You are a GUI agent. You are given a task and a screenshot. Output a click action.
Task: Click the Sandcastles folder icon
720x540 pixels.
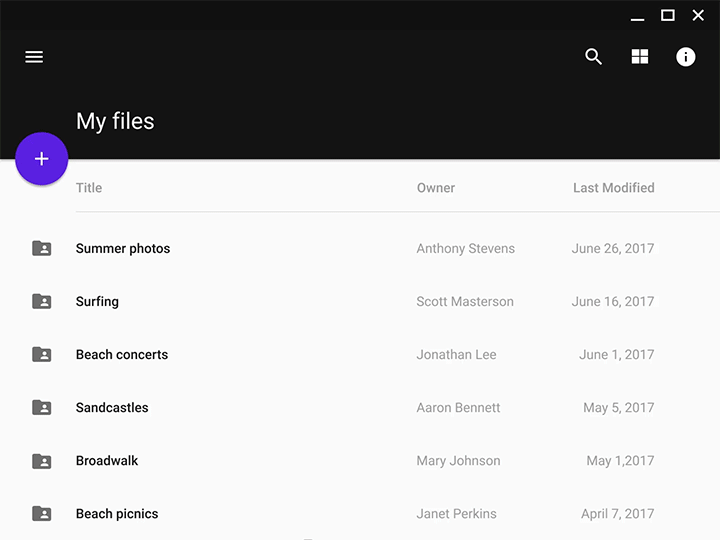click(41, 407)
